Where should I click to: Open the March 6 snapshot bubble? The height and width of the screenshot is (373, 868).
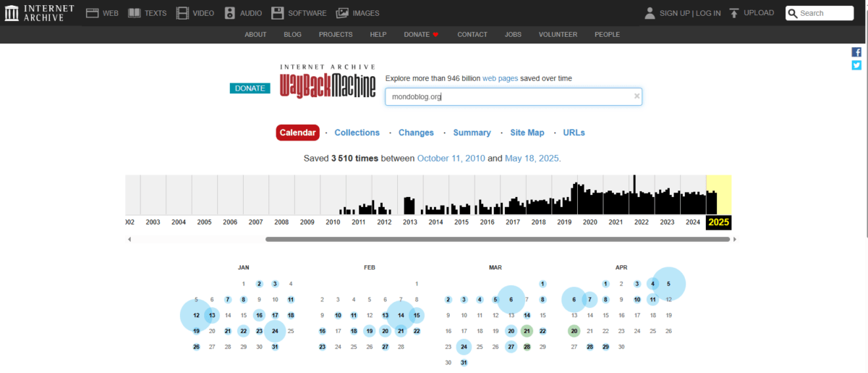tap(511, 299)
